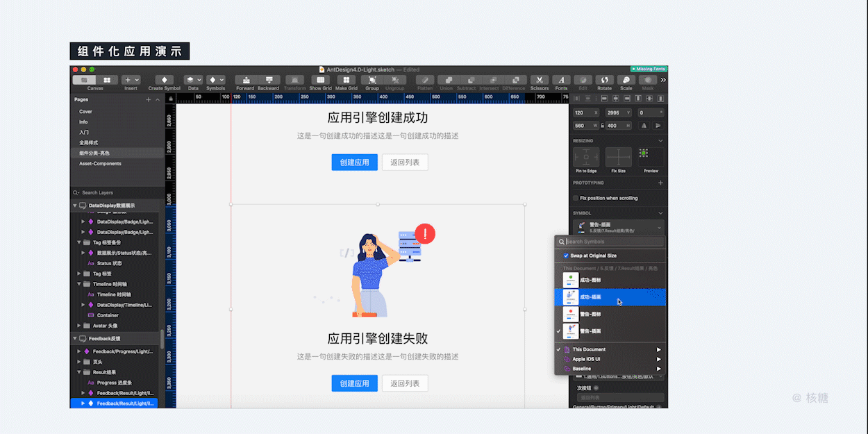Viewport: 868px width, 434px height.
Task: Select the Scissors tool in toolbar
Action: (x=539, y=80)
